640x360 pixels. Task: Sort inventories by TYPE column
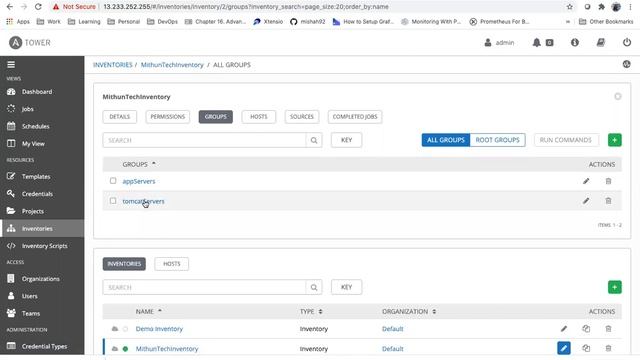(x=311, y=311)
